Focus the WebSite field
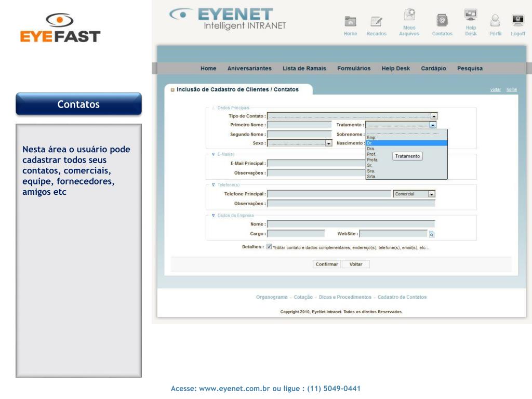The image size is (532, 399). click(x=394, y=234)
